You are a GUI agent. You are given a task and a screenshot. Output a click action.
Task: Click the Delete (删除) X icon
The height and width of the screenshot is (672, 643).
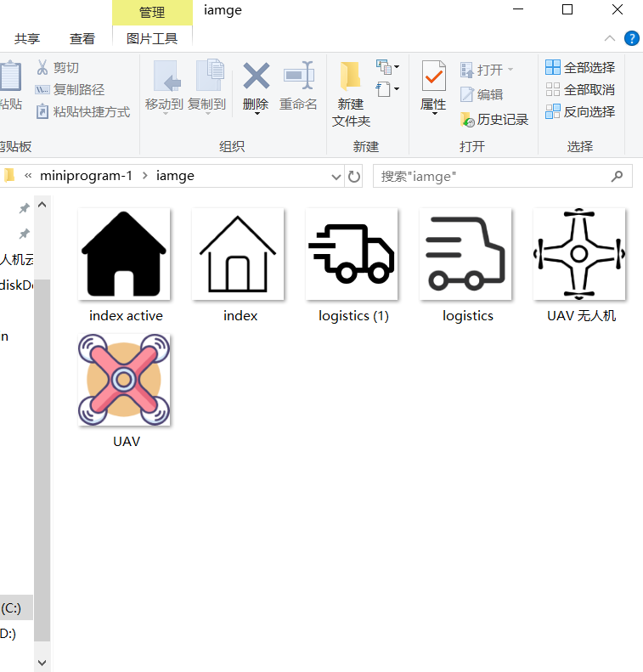pyautogui.click(x=257, y=76)
